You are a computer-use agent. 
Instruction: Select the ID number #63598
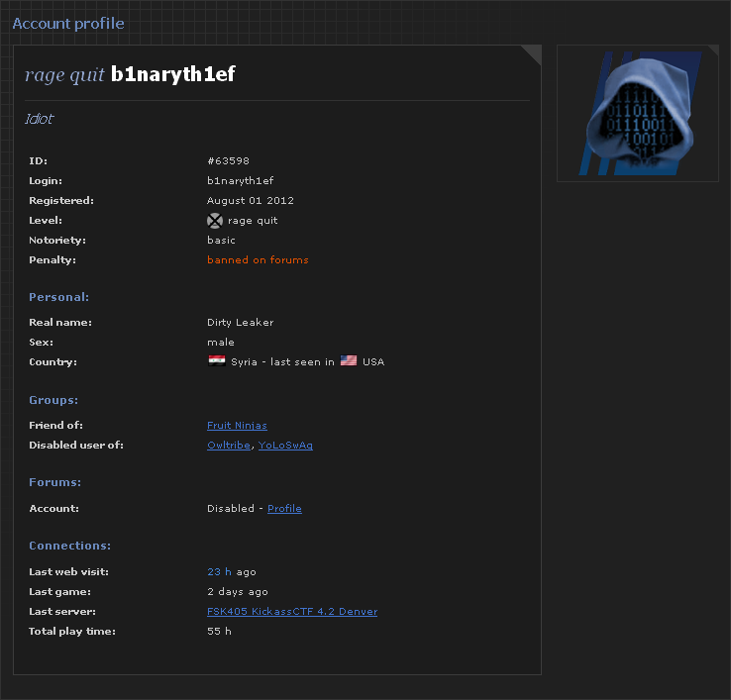pyautogui.click(x=228, y=161)
